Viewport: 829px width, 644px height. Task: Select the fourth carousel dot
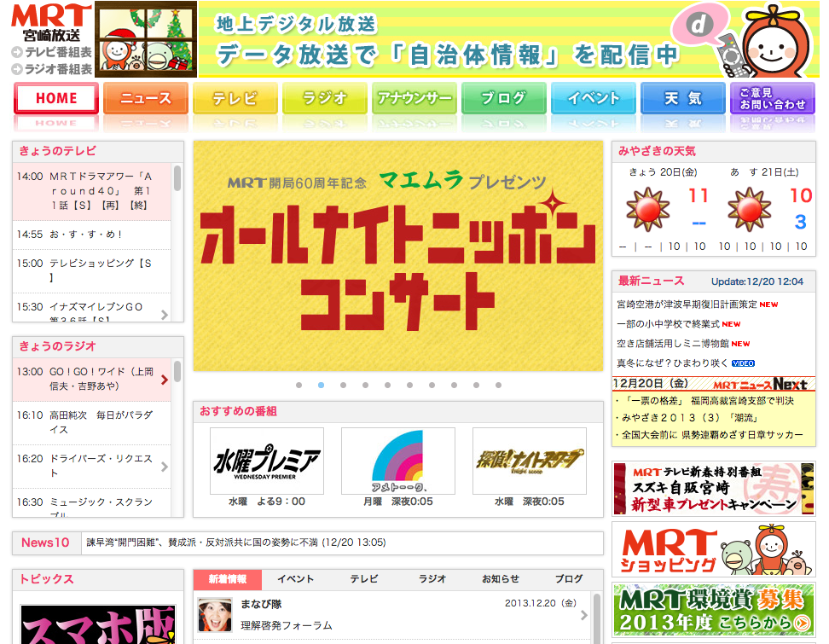[x=366, y=386]
